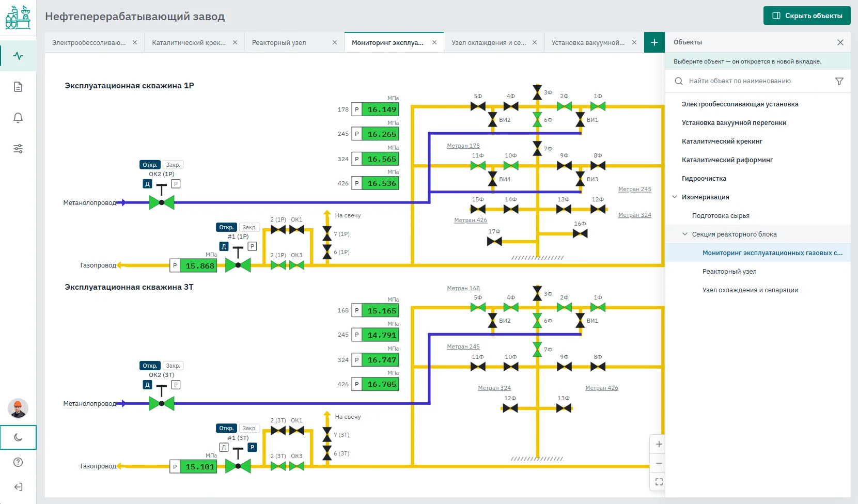The image size is (858, 504).
Task: Open monitoring view in left sidebar
Action: tap(18, 56)
